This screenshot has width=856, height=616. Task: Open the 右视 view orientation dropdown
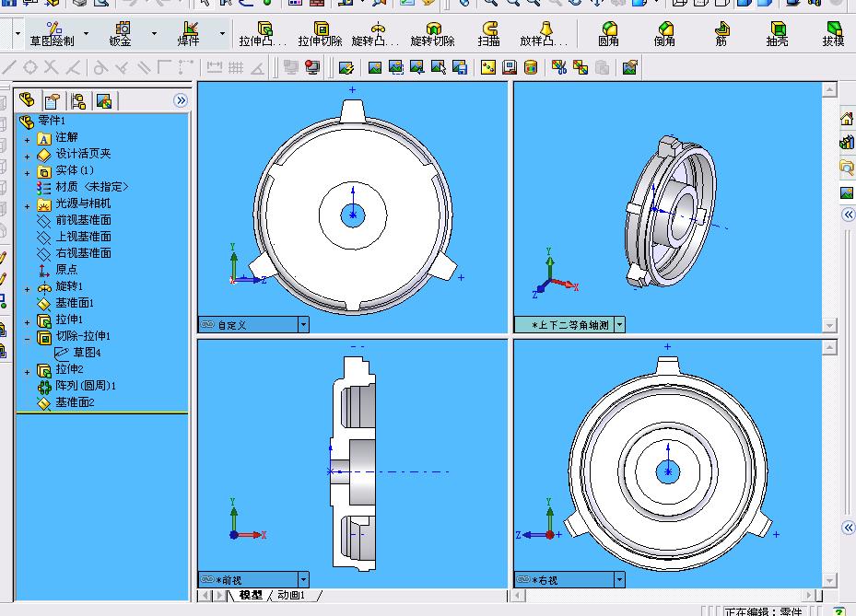619,579
